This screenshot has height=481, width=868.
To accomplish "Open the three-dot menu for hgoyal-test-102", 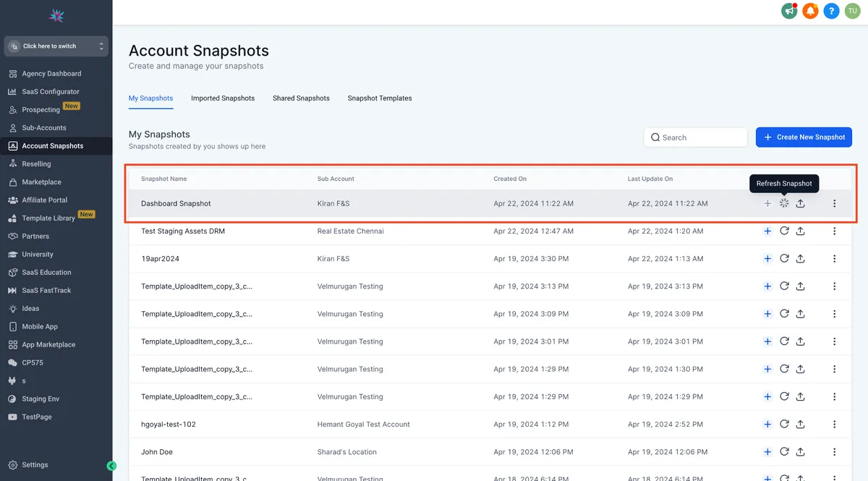I will (x=834, y=425).
